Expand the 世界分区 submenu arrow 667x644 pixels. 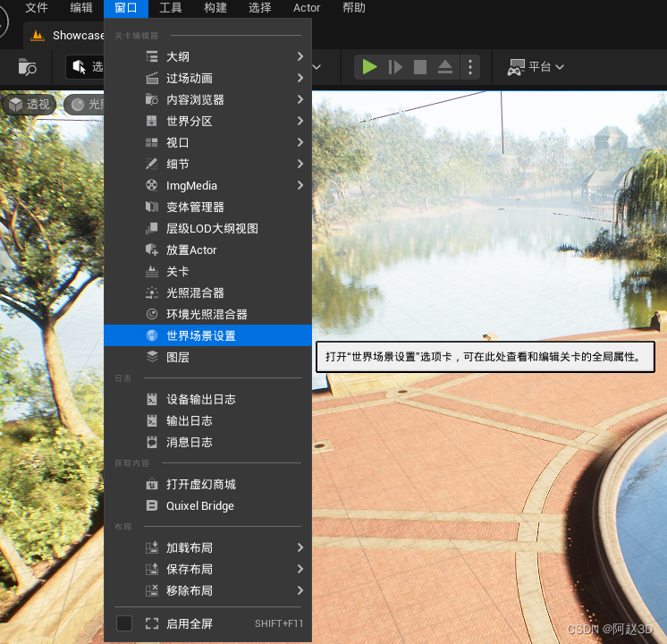300,121
